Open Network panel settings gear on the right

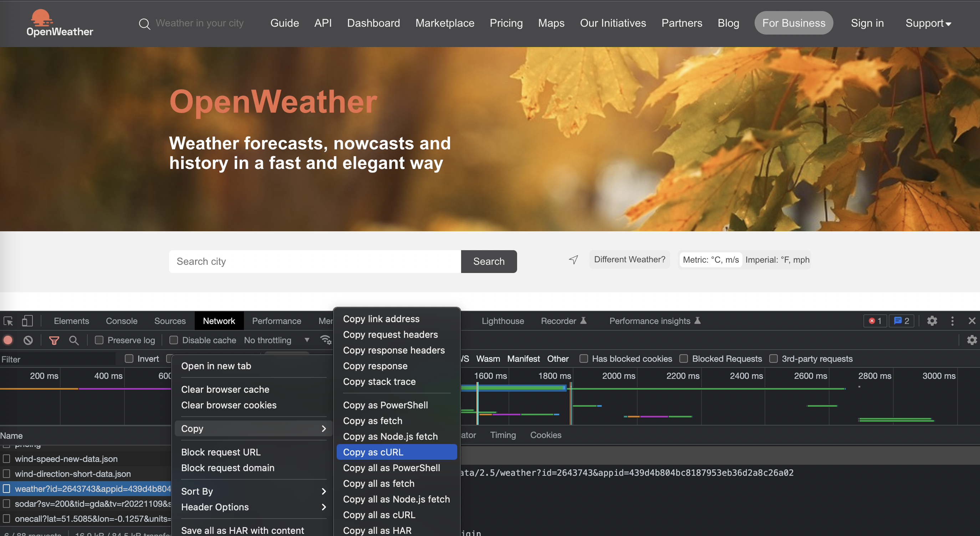point(972,340)
